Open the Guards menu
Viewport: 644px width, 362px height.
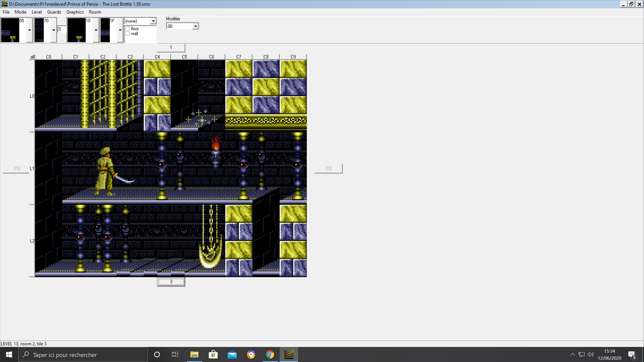point(54,12)
